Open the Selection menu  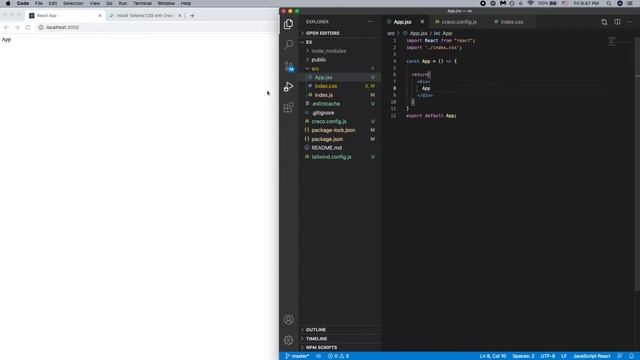(x=73, y=3)
